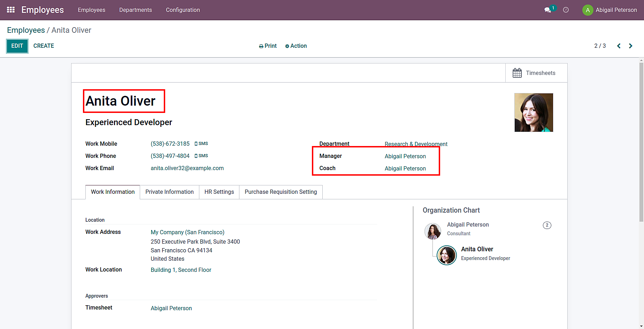Go to previous employee record arrow
Image resolution: width=644 pixels, height=329 pixels.
(x=619, y=46)
